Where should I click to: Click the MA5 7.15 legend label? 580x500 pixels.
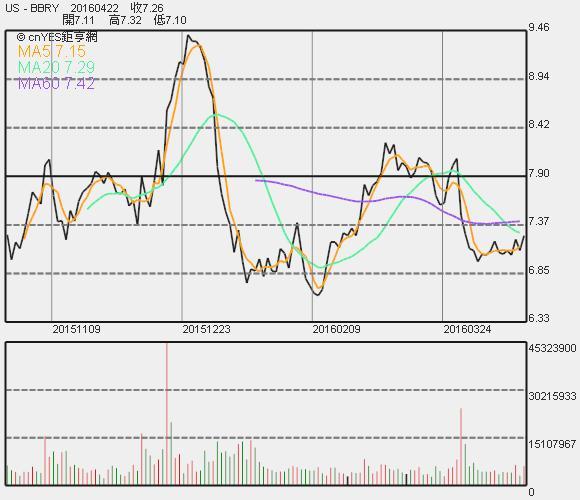pyautogui.click(x=52, y=51)
